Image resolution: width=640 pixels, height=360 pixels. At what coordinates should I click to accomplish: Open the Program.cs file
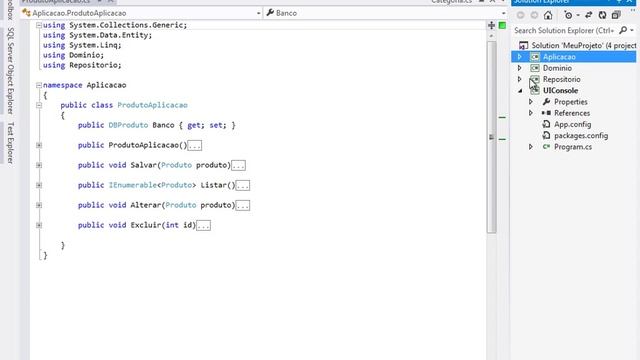click(x=573, y=147)
